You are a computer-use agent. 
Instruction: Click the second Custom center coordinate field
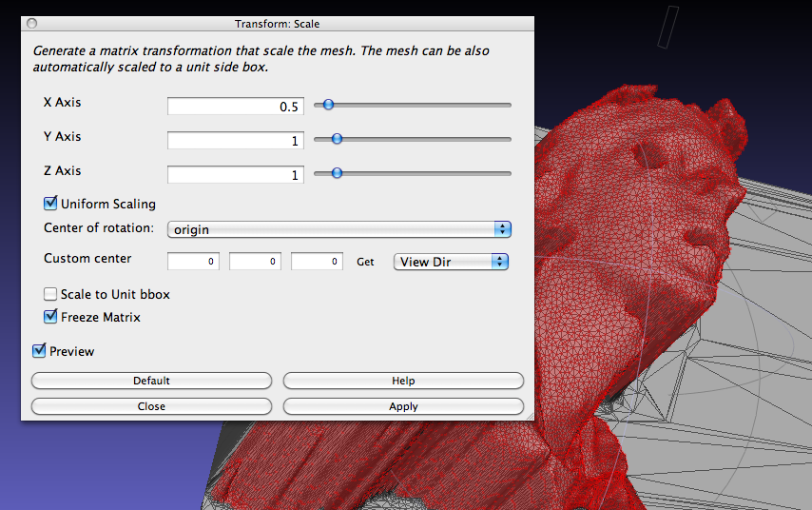coord(256,262)
